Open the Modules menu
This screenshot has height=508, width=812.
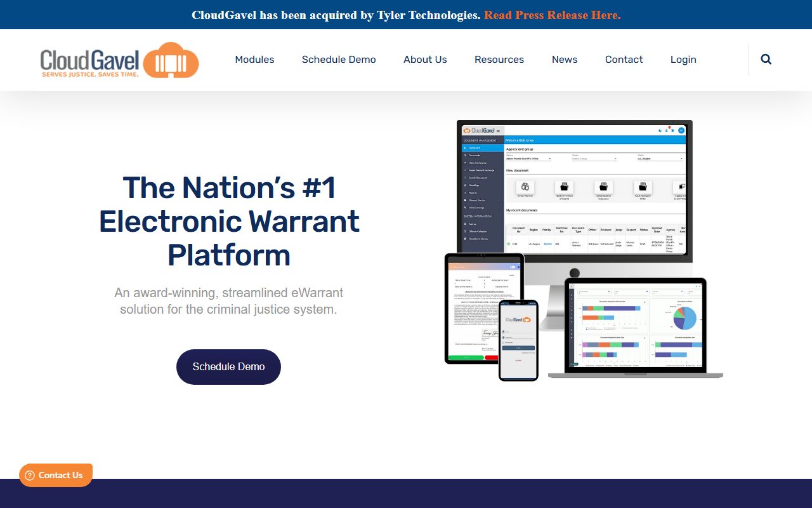pos(254,59)
